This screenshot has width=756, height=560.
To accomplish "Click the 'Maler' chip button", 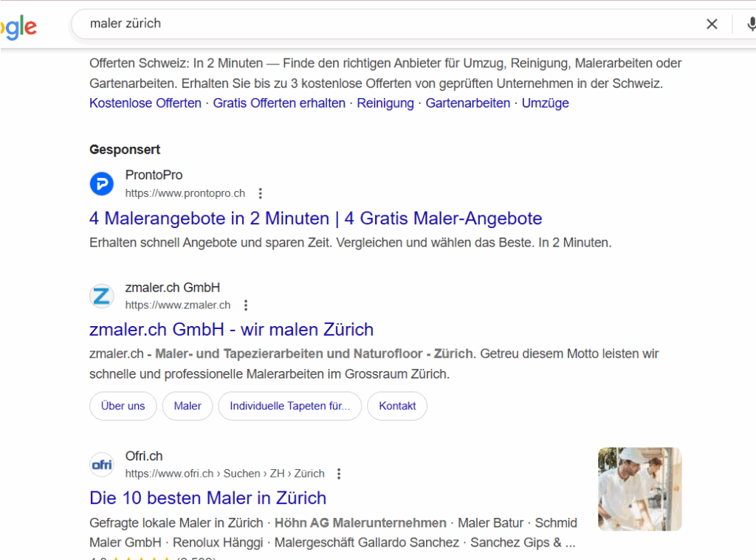I will coord(188,406).
